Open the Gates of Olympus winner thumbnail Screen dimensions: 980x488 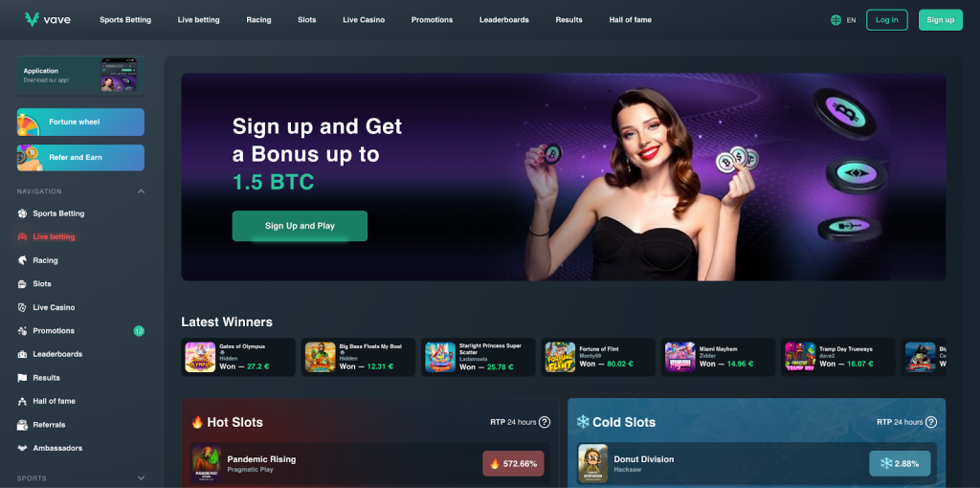[x=200, y=358]
